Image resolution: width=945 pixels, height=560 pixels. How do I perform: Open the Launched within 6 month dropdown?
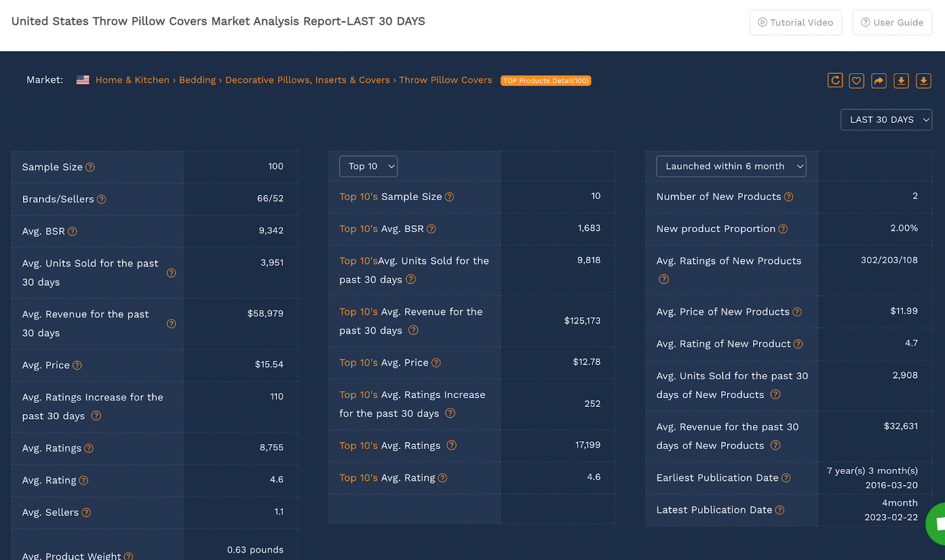tap(731, 167)
